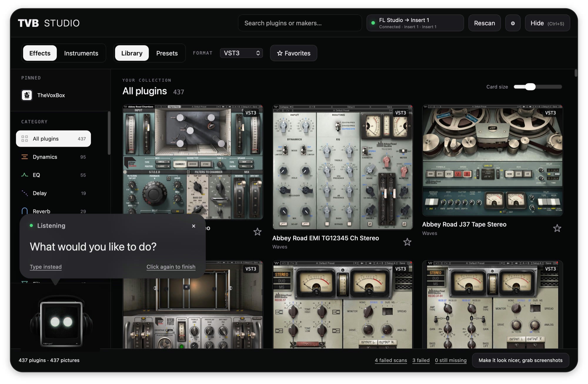Viewport: 588px width, 384px height.
Task: Star the Abbey Road Chambers plugin card
Action: (x=258, y=232)
